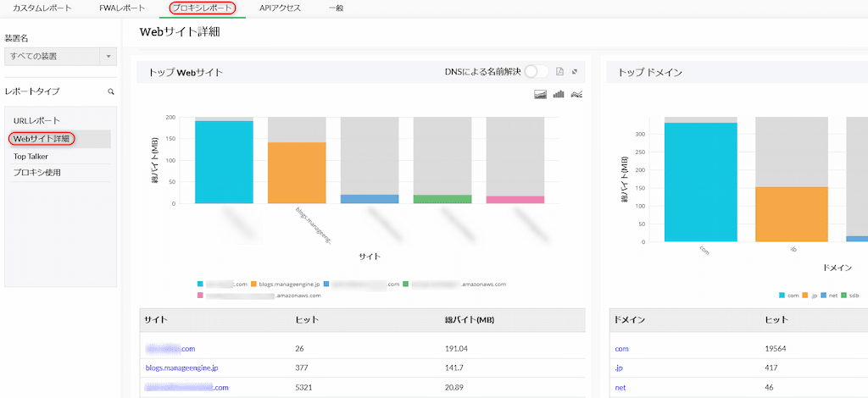Switch to the FWAレポート tab
Screen dimensions: 868x398
(122, 8)
